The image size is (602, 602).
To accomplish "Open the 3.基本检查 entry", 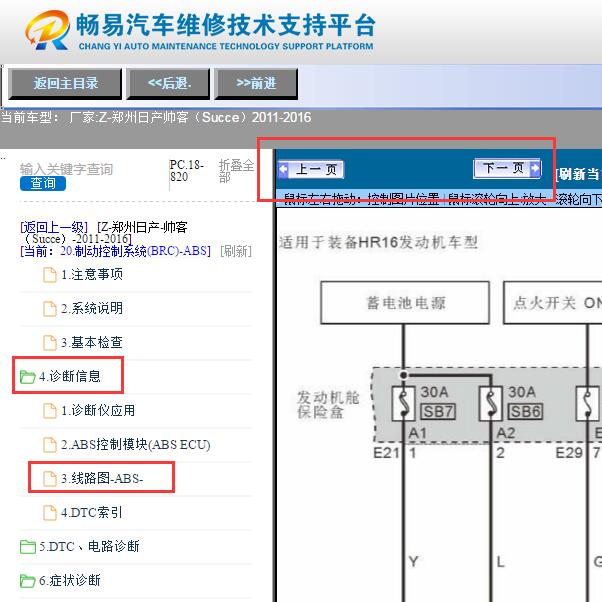I will (x=92, y=342).
